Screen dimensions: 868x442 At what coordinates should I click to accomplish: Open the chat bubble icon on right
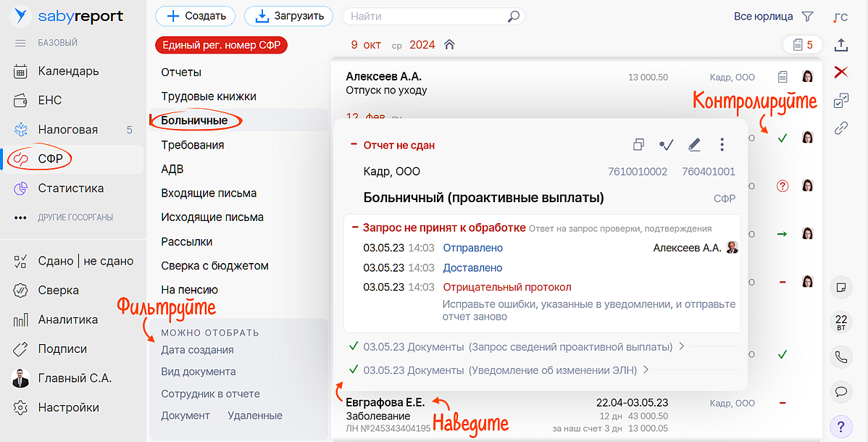(840, 391)
